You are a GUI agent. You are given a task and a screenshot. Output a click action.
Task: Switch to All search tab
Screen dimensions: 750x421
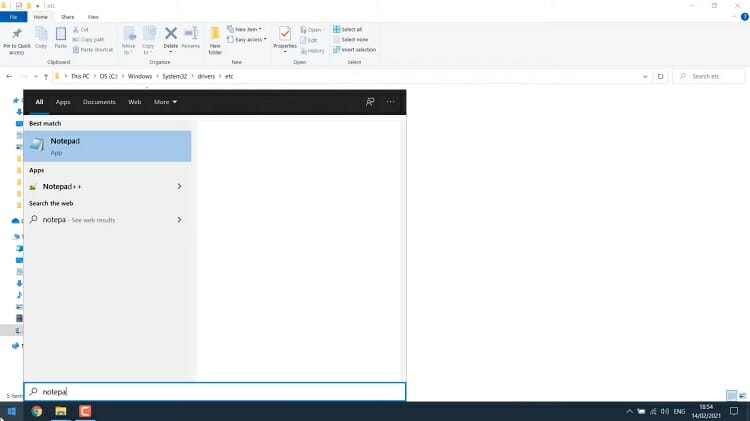39,102
